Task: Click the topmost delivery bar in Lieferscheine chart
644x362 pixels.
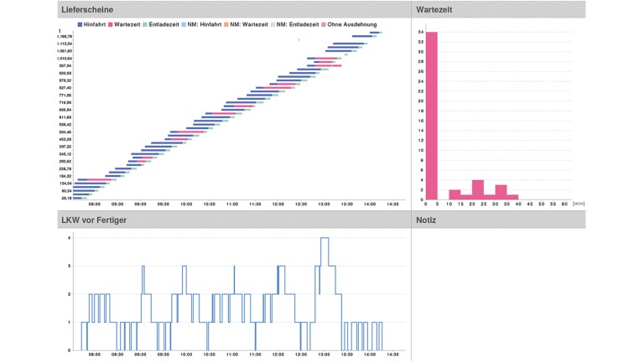Action: [374, 33]
